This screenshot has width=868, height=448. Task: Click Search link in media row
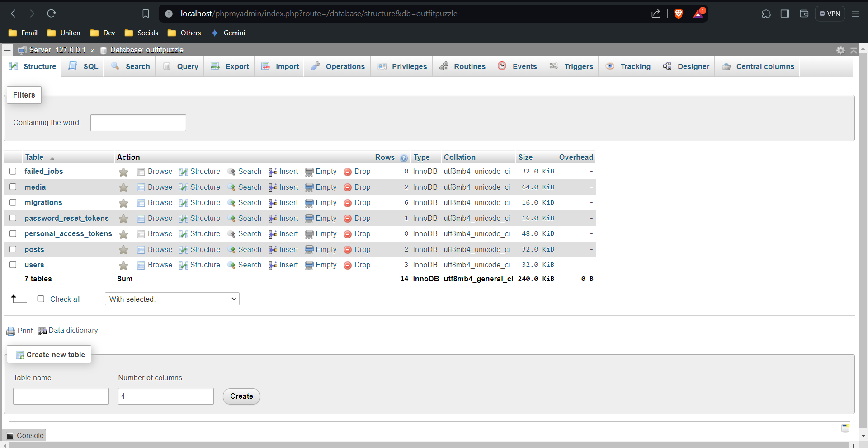(245, 187)
